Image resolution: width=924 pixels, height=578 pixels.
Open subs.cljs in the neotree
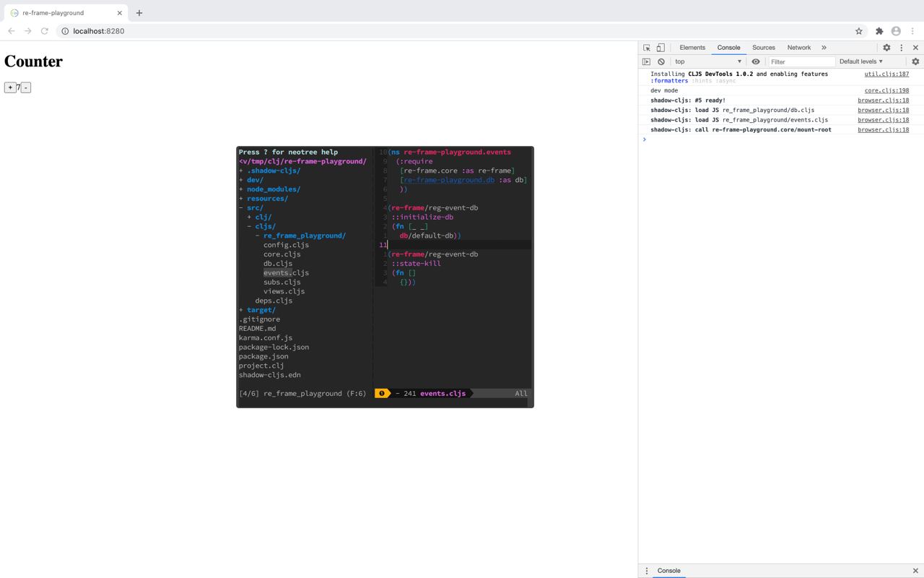(x=282, y=282)
